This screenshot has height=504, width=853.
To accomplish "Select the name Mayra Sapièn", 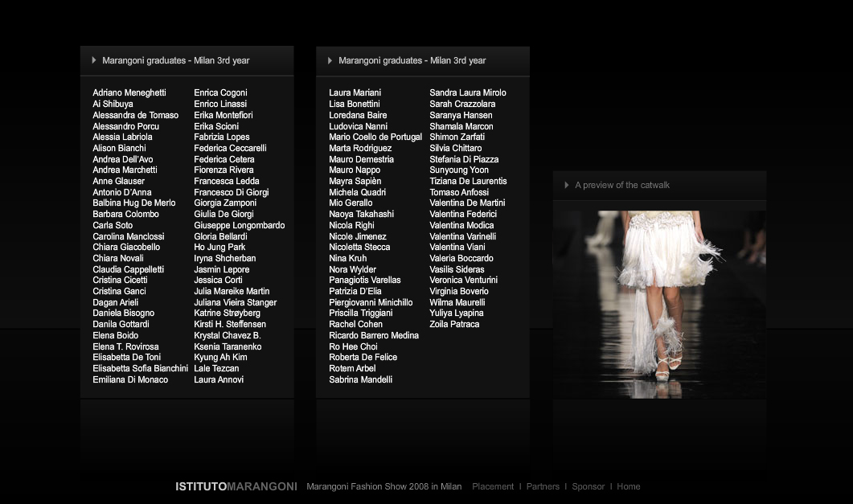I will tap(355, 181).
